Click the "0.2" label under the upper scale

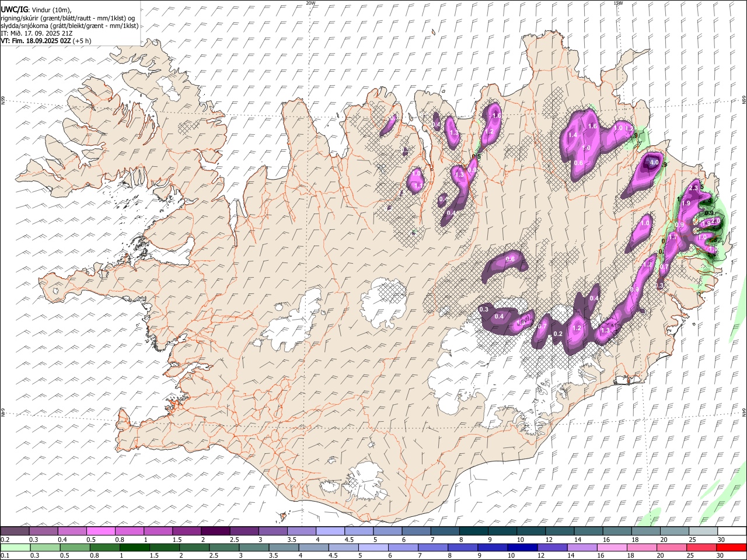5,539
